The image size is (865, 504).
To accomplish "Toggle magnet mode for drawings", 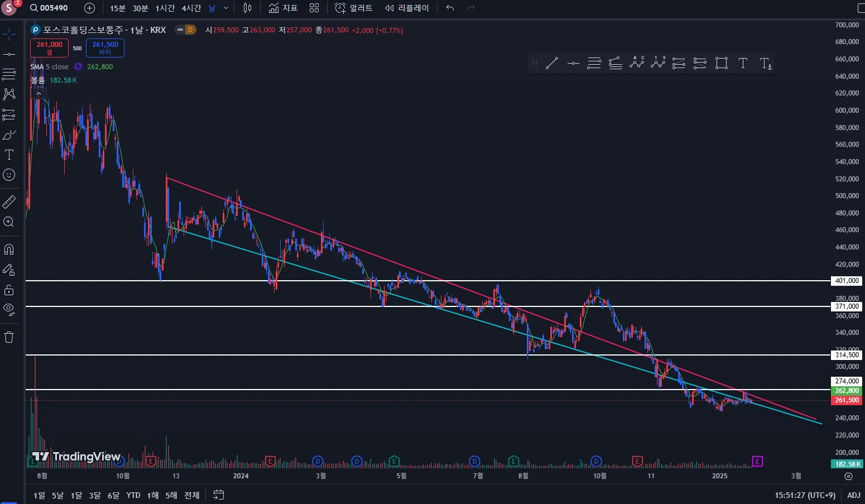I will click(x=9, y=249).
